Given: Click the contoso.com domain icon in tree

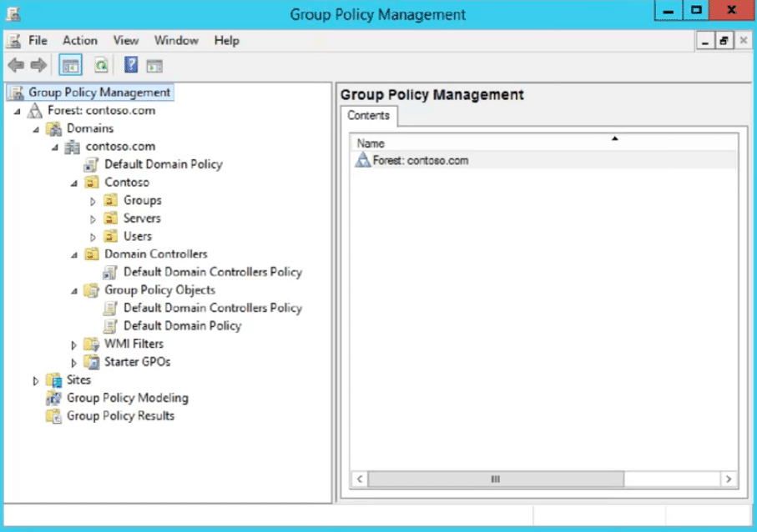Looking at the screenshot, I should point(73,147).
